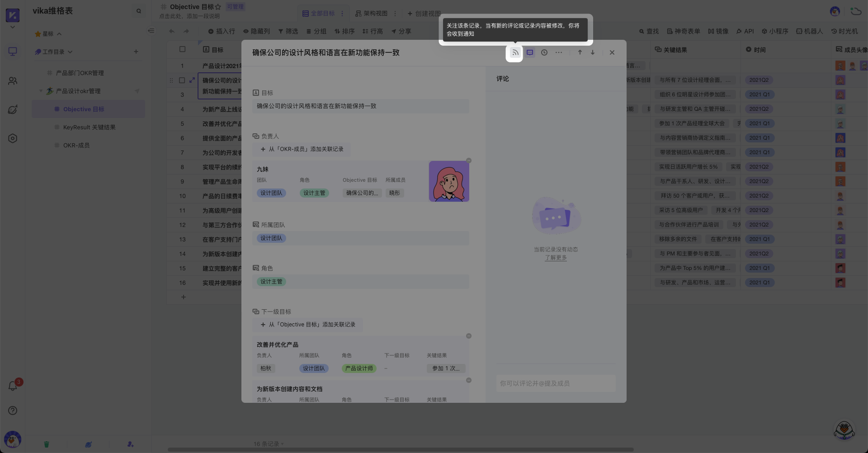Screen dimensions: 868x453
Task: Click the 分享 share button
Action: point(401,31)
